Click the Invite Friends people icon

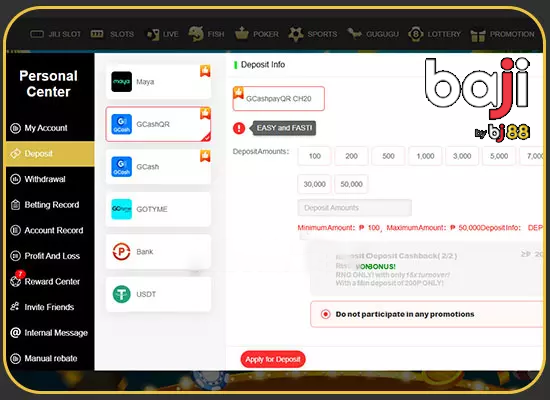[15, 307]
